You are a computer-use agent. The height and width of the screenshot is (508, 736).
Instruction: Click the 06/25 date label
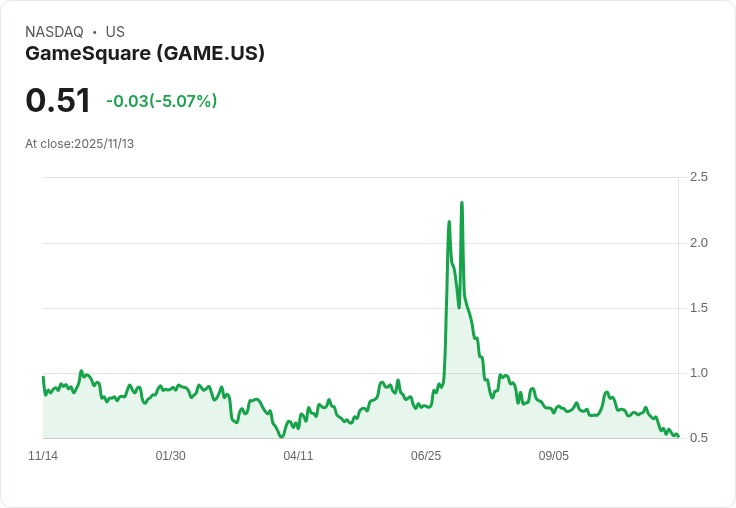pos(426,456)
